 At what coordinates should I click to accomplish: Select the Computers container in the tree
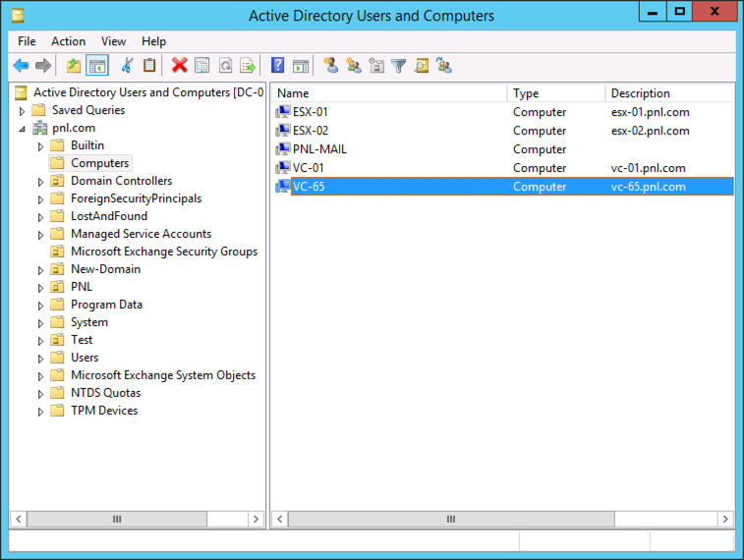[99, 163]
